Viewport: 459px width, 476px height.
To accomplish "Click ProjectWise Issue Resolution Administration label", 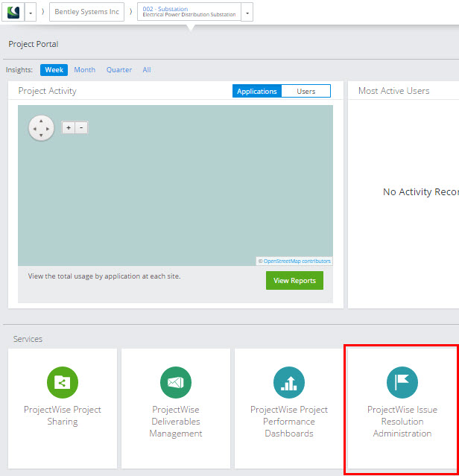I will (x=402, y=422).
